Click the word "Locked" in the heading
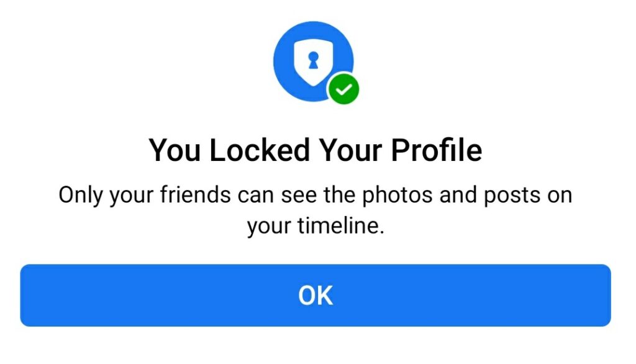This screenshot has width=636, height=364. click(260, 150)
